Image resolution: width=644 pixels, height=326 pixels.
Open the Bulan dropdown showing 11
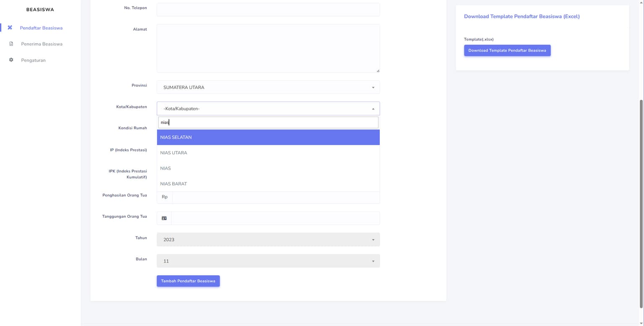pyautogui.click(x=268, y=261)
